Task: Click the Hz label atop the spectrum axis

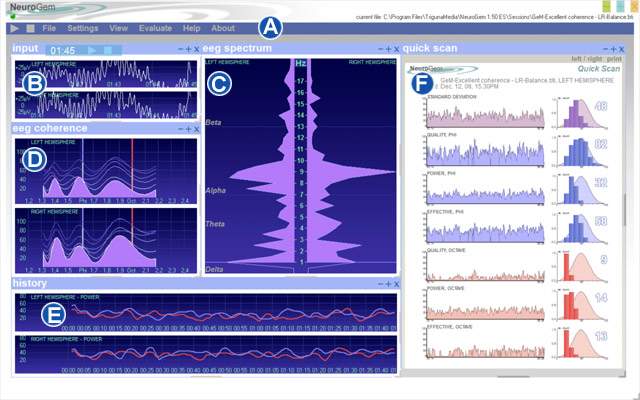Action: (300, 63)
